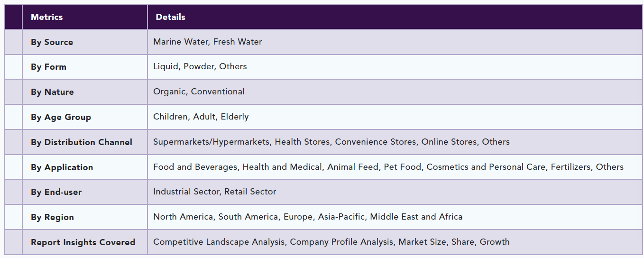The height and width of the screenshot is (258, 644).
Task: Select the By End-user row label
Action: [56, 192]
